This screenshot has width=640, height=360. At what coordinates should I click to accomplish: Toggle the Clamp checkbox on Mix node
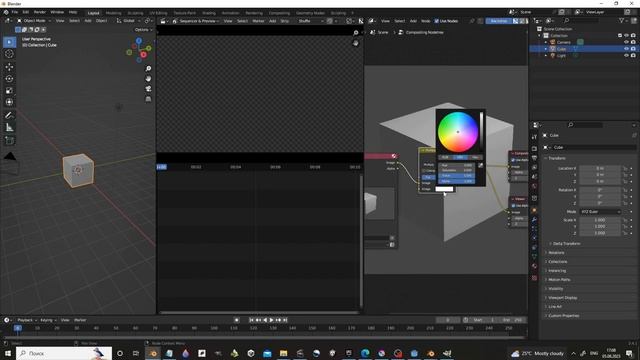[x=424, y=171]
